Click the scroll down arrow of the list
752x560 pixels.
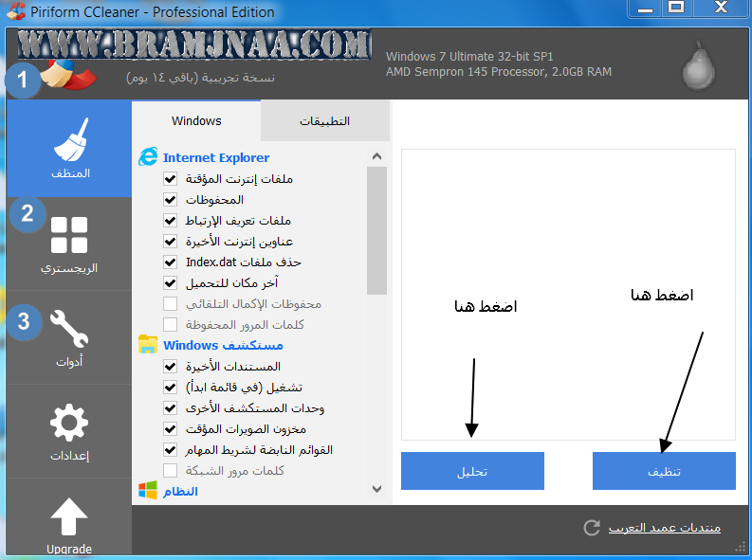377,489
